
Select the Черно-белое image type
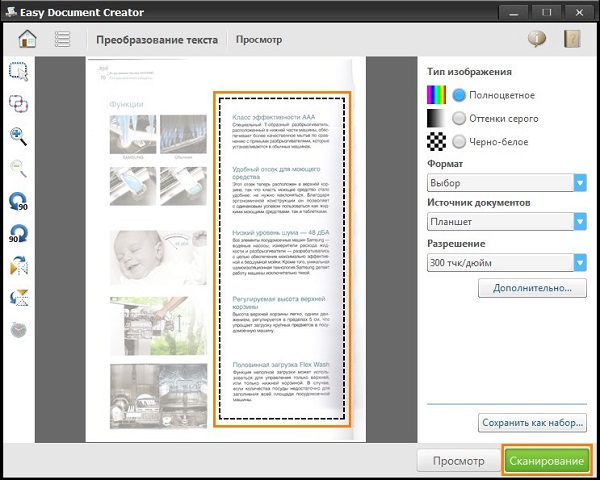coord(459,142)
